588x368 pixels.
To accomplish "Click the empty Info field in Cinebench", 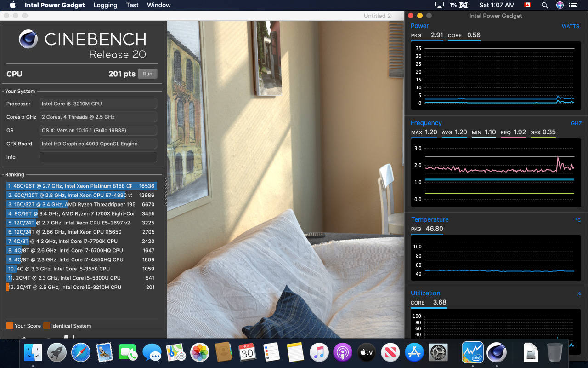I will point(98,157).
